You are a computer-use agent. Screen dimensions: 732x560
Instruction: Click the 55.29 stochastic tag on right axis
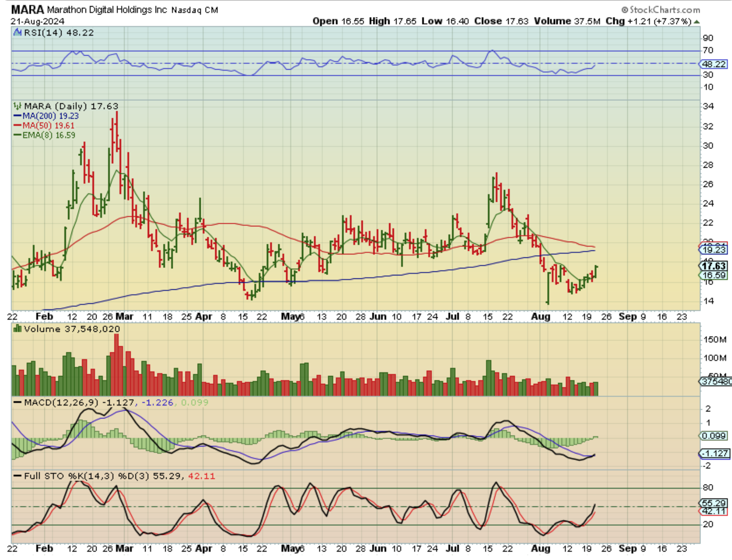(713, 503)
